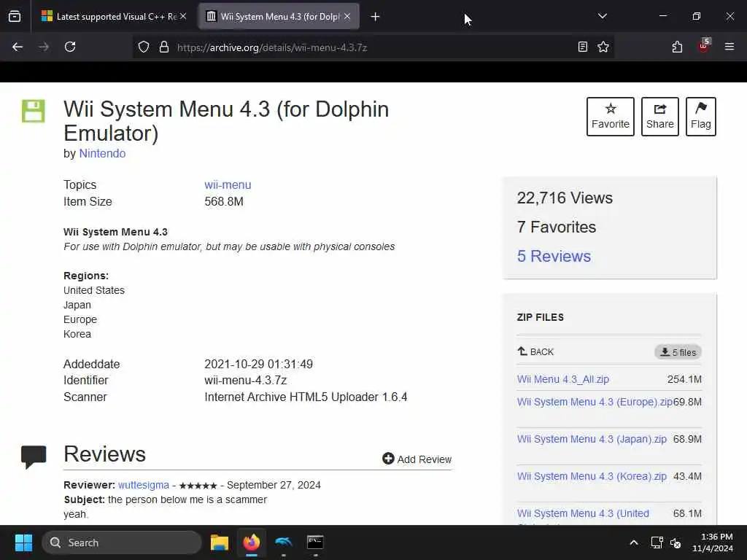Open the terminal window taskbar icon
This screenshot has height=560, width=747.
pyautogui.click(x=315, y=542)
